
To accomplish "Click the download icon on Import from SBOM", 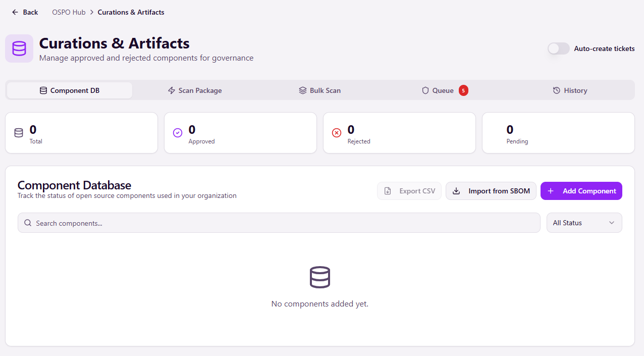I will tap(456, 191).
